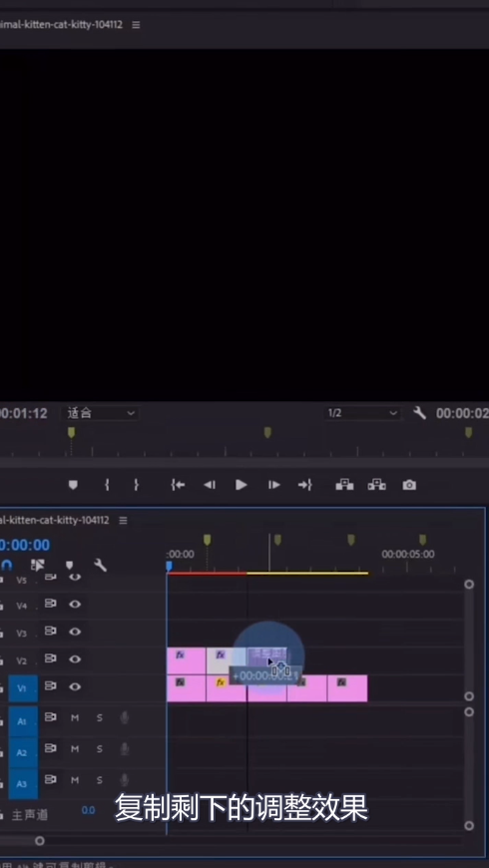Hide track V1 output with eye

click(75, 686)
